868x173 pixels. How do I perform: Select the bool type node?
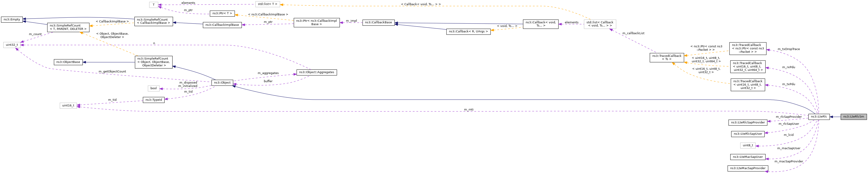[x=154, y=88]
